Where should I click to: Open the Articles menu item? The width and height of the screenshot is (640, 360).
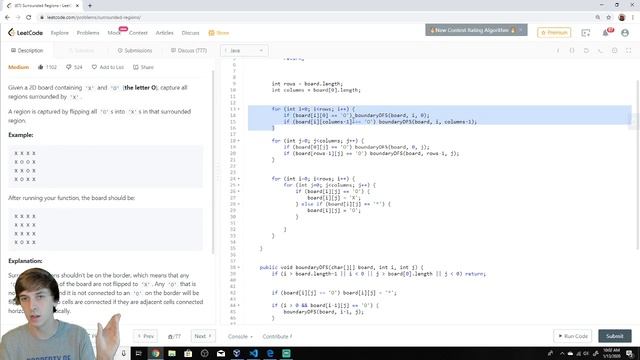164,33
